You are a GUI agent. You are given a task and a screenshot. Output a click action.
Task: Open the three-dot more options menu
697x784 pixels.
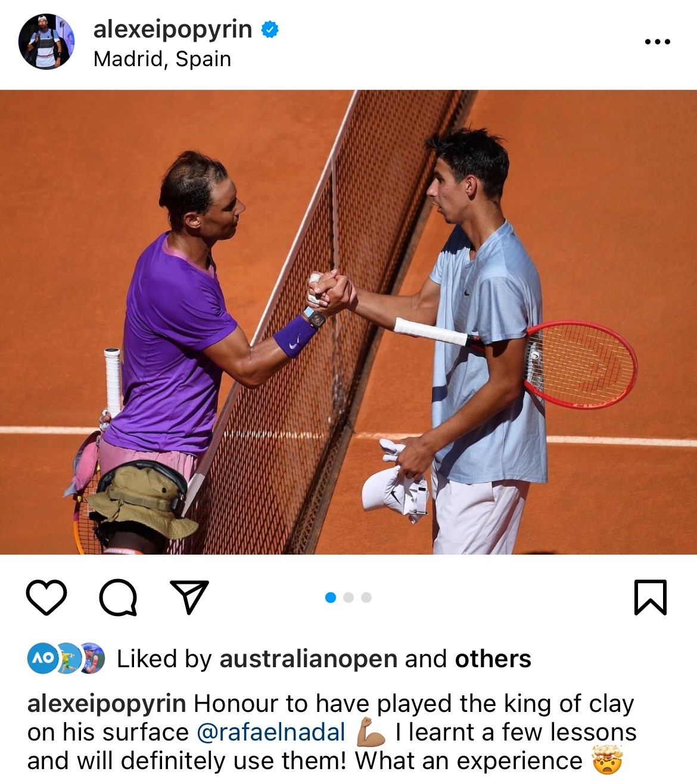(x=658, y=42)
